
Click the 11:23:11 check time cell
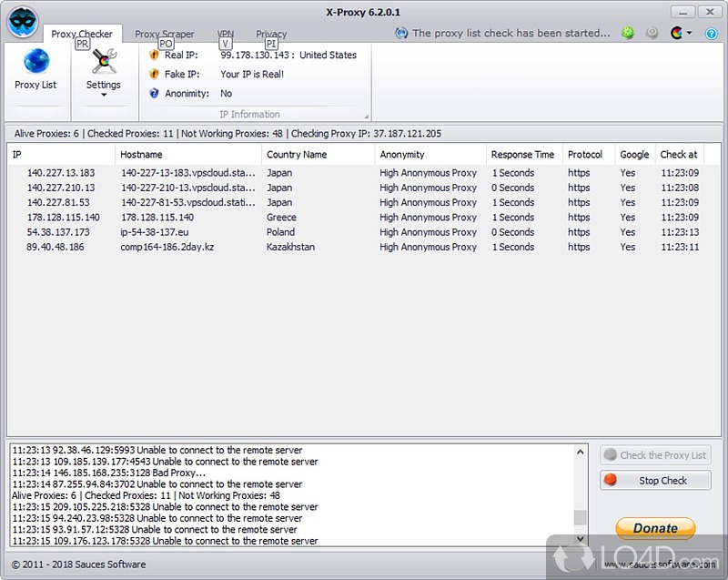680,247
